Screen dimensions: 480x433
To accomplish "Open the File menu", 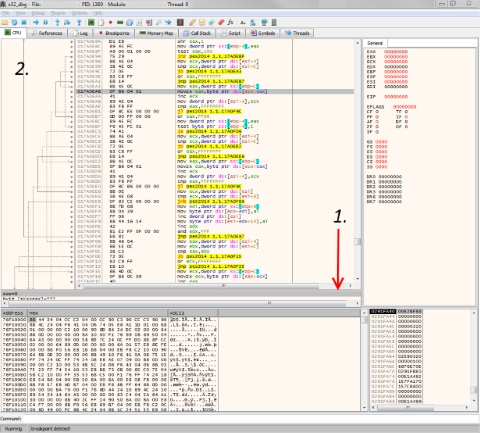I will (x=6, y=13).
